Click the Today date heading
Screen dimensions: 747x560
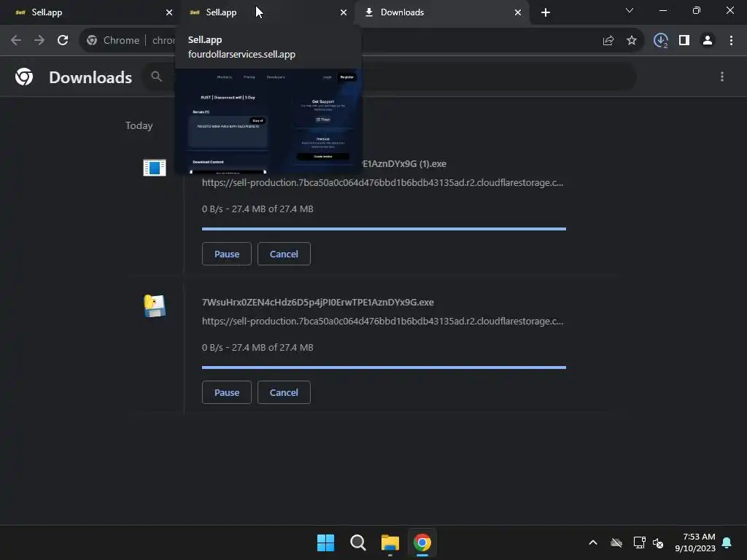(139, 125)
